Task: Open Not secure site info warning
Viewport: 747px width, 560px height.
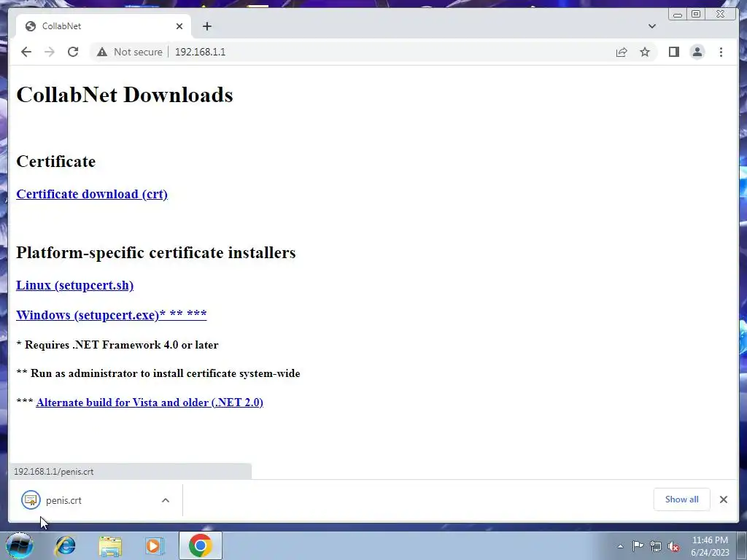Action: (x=130, y=52)
